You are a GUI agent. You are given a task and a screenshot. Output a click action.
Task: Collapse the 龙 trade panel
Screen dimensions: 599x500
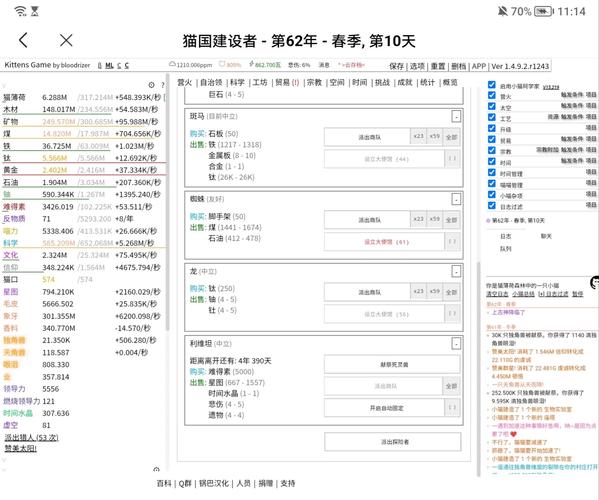pos(456,271)
